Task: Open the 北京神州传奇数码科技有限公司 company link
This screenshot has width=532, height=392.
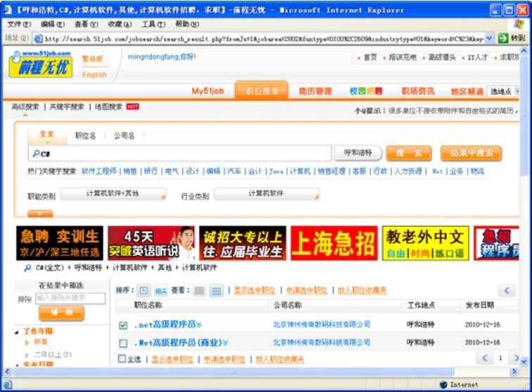Action: click(x=322, y=324)
